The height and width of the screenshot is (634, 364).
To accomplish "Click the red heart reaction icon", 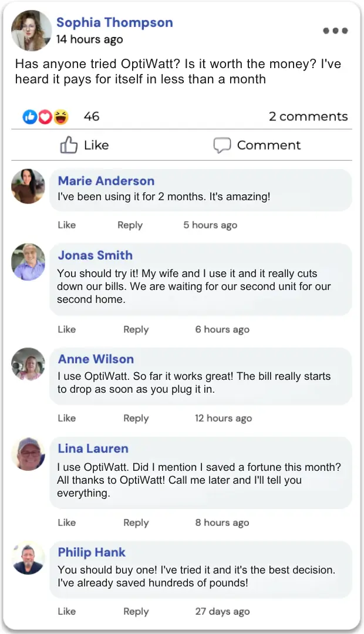I will click(x=45, y=117).
